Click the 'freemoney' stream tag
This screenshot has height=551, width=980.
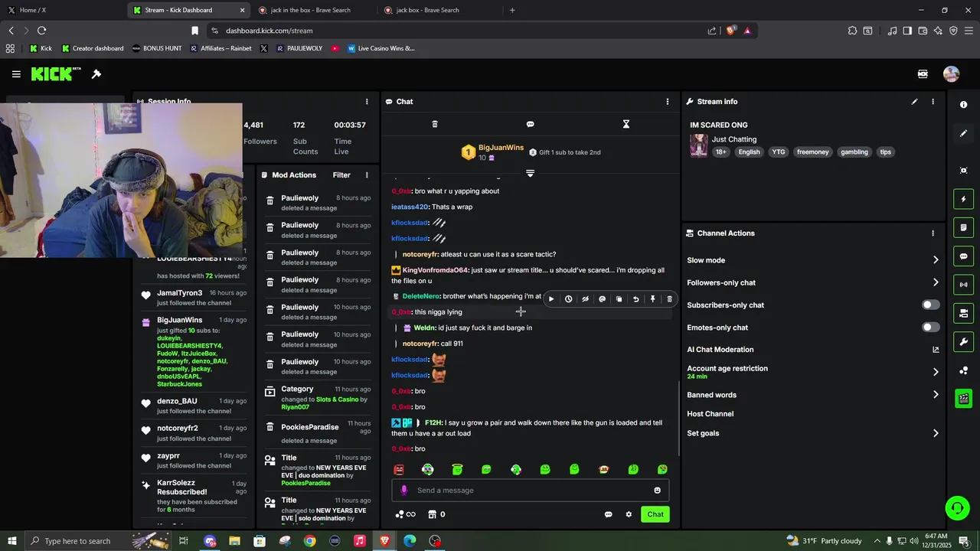tap(812, 152)
